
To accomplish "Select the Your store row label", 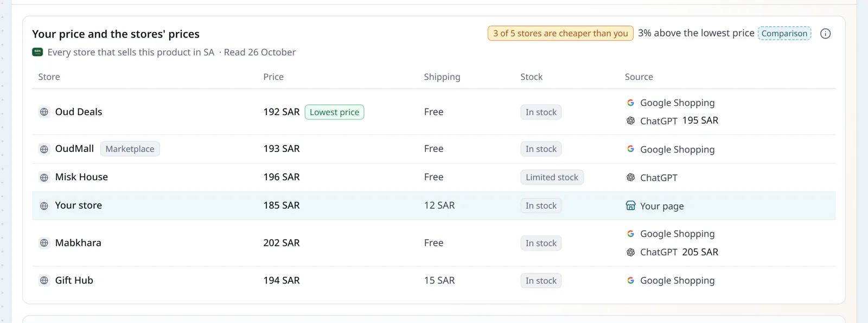I will click(x=79, y=205).
